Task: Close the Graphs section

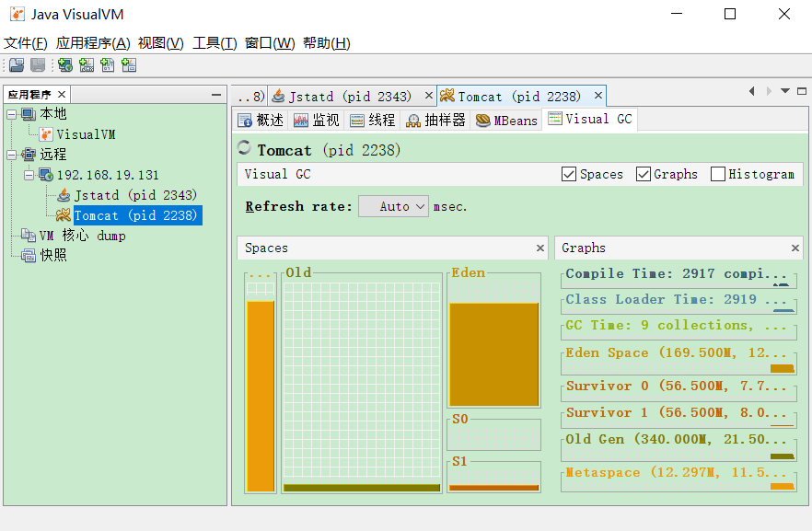Action: click(x=795, y=248)
